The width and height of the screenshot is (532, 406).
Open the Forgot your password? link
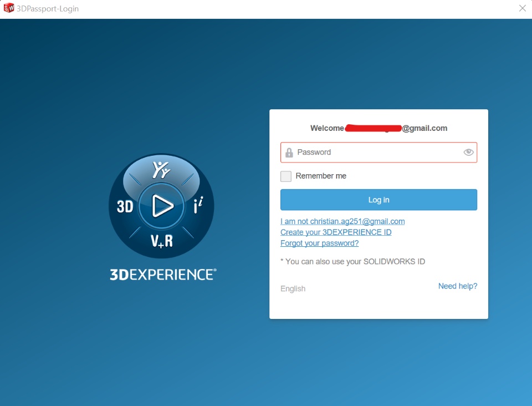click(319, 243)
